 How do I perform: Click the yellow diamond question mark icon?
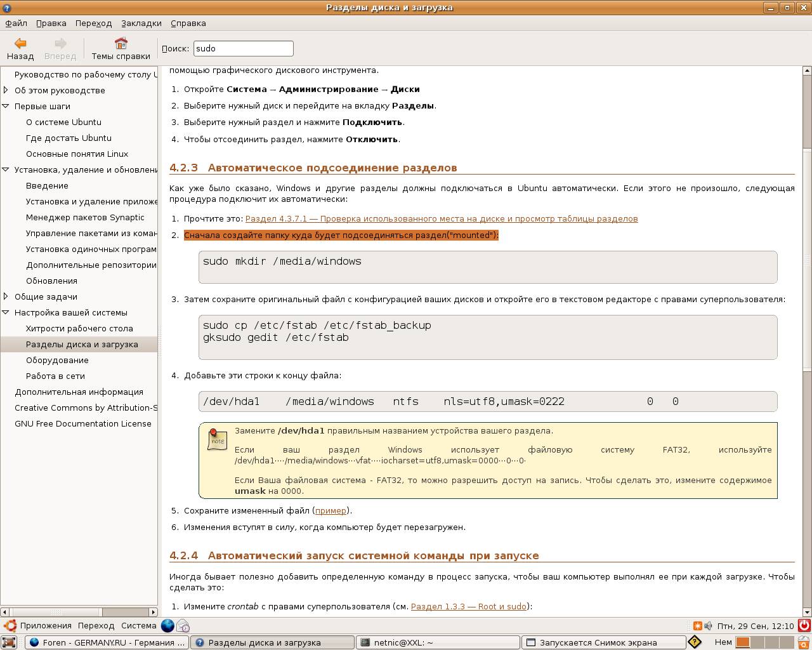click(x=695, y=642)
